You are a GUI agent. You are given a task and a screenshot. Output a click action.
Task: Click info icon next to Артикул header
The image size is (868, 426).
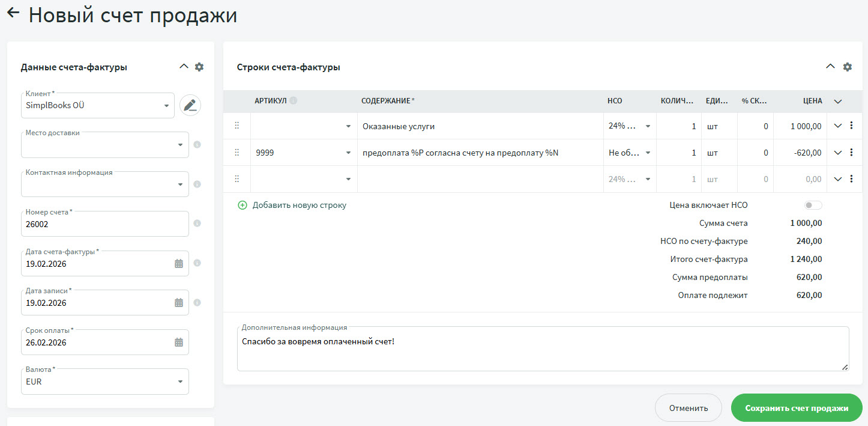(293, 101)
